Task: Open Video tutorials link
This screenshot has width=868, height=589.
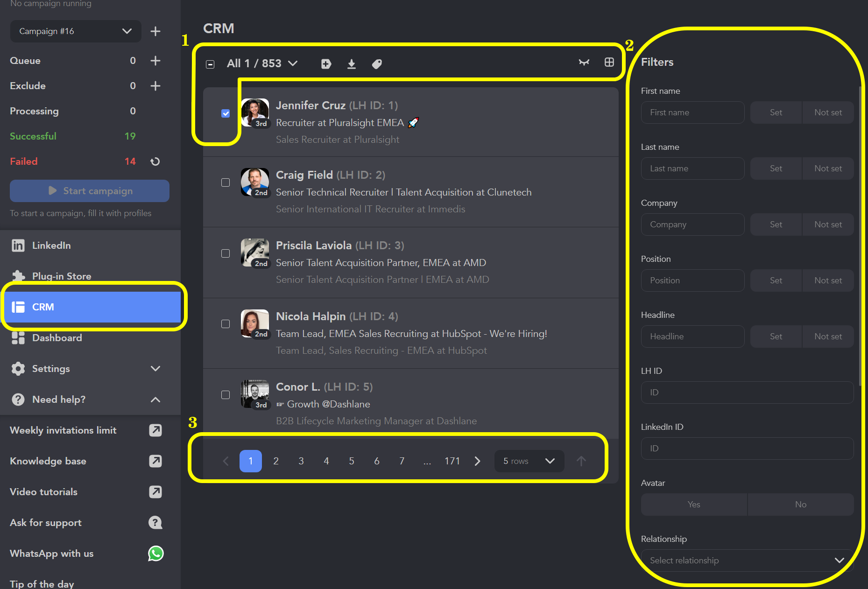Action: [x=155, y=492]
